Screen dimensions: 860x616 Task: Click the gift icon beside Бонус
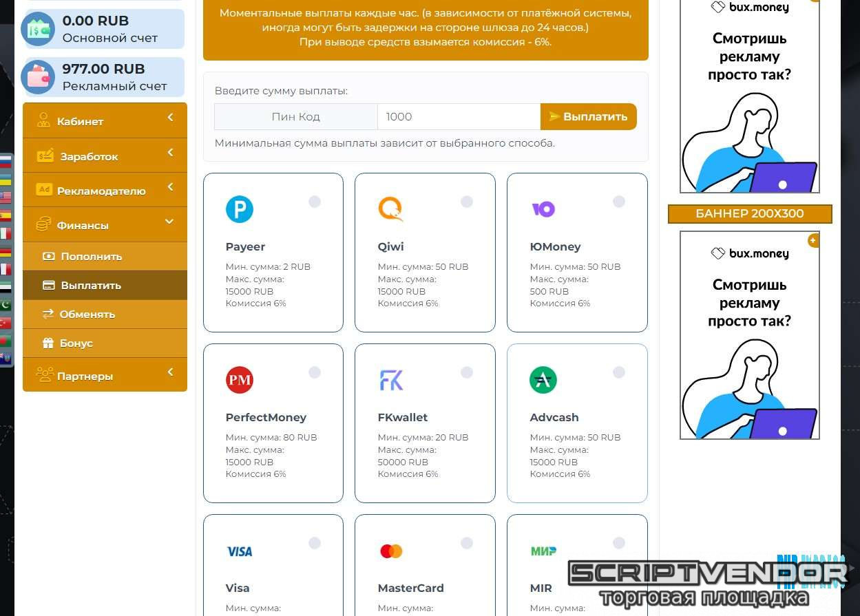coord(48,343)
